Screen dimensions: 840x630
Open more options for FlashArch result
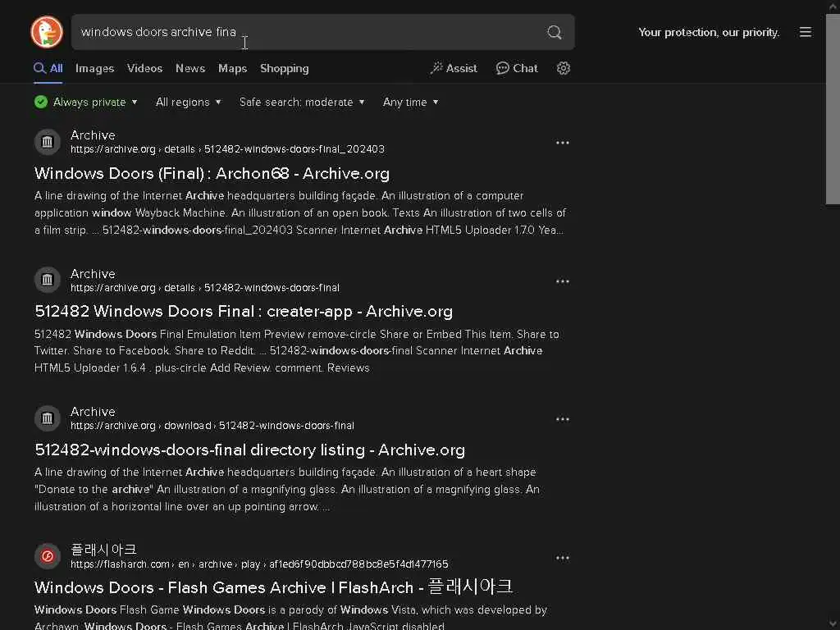click(563, 558)
